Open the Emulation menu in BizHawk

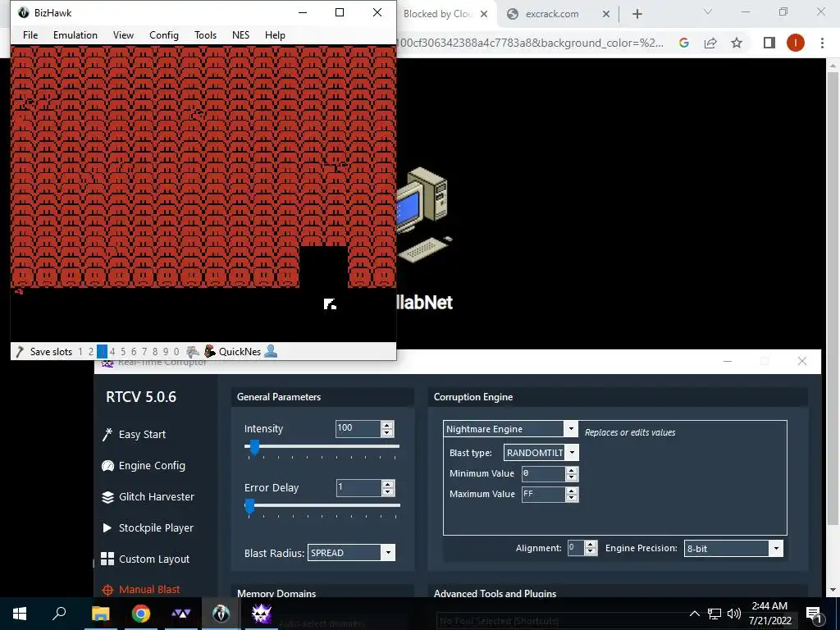tap(75, 34)
